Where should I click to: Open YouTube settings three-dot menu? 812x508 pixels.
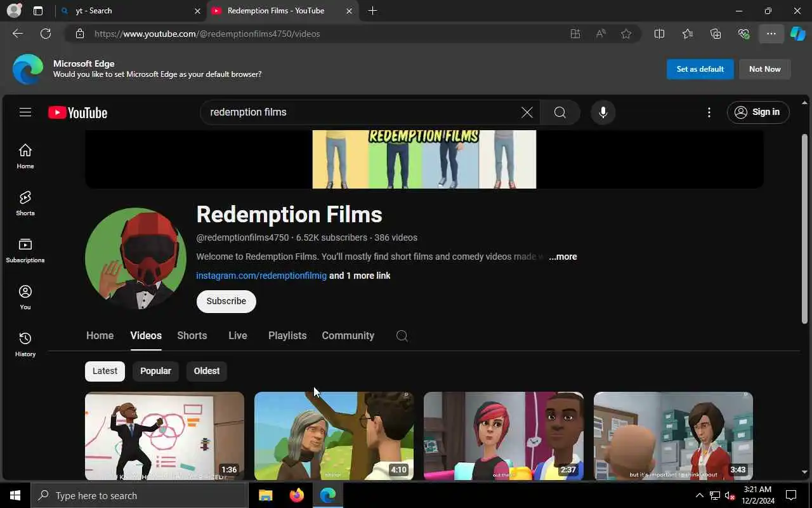(x=709, y=112)
